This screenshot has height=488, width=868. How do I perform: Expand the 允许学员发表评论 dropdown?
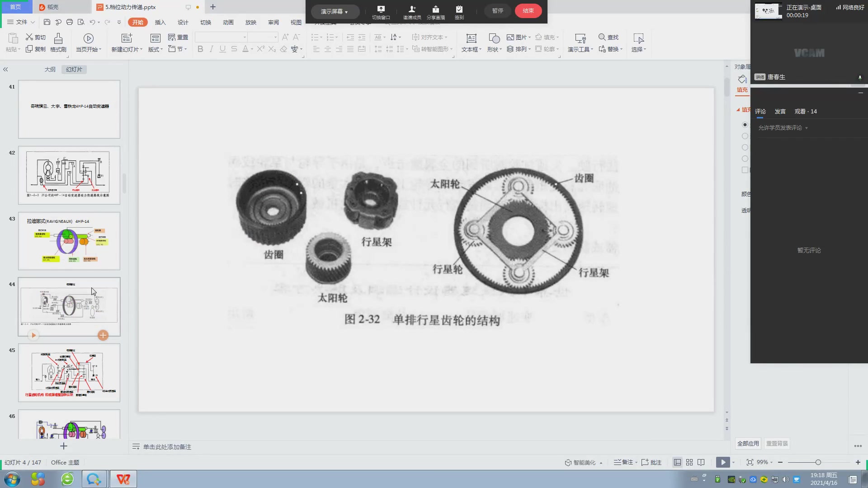(783, 128)
